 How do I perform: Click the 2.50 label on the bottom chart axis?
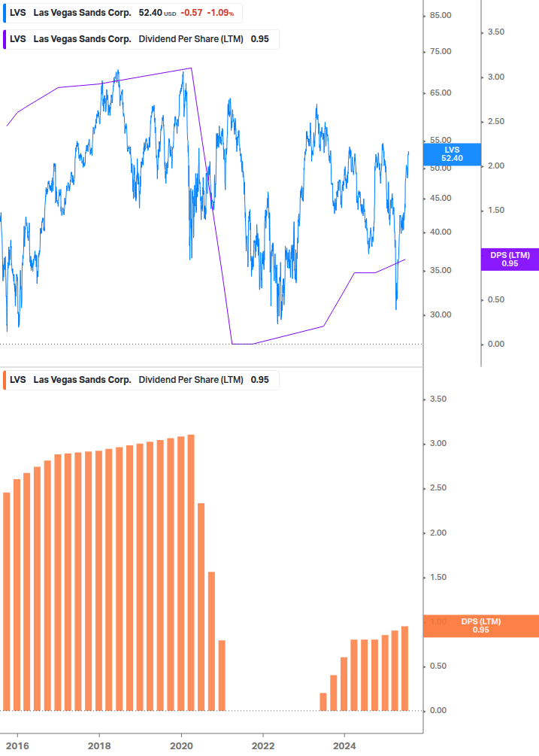coord(438,488)
